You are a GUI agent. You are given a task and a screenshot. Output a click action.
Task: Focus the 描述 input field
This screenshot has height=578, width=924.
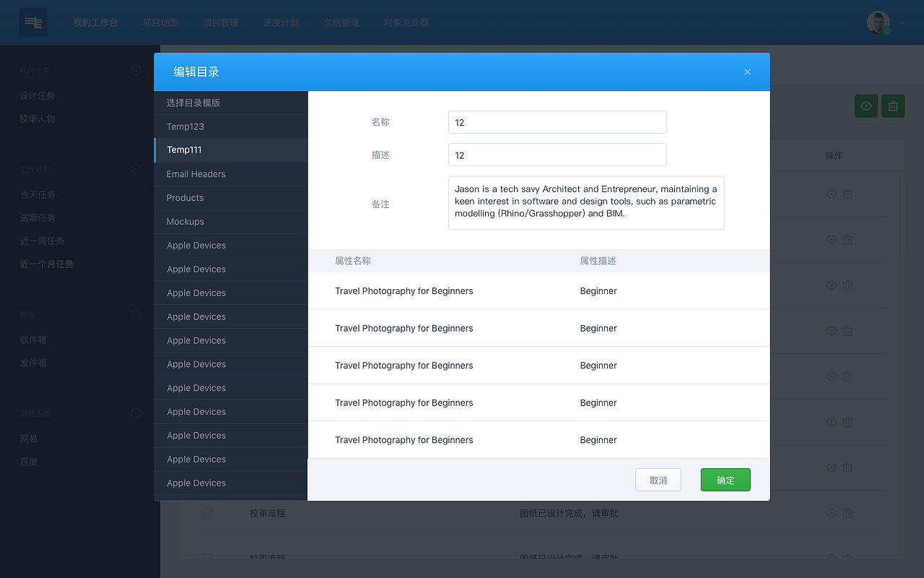[557, 155]
